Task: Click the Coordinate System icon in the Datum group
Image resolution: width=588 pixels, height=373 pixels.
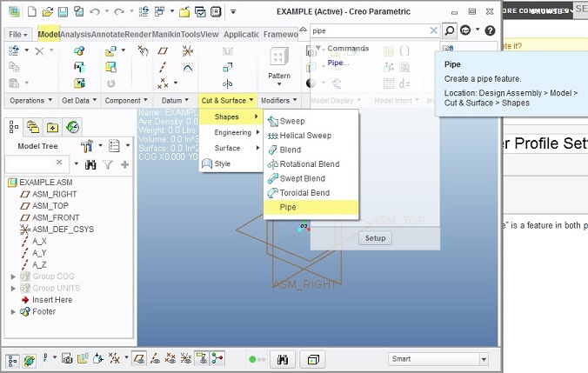Action: pyautogui.click(x=188, y=50)
